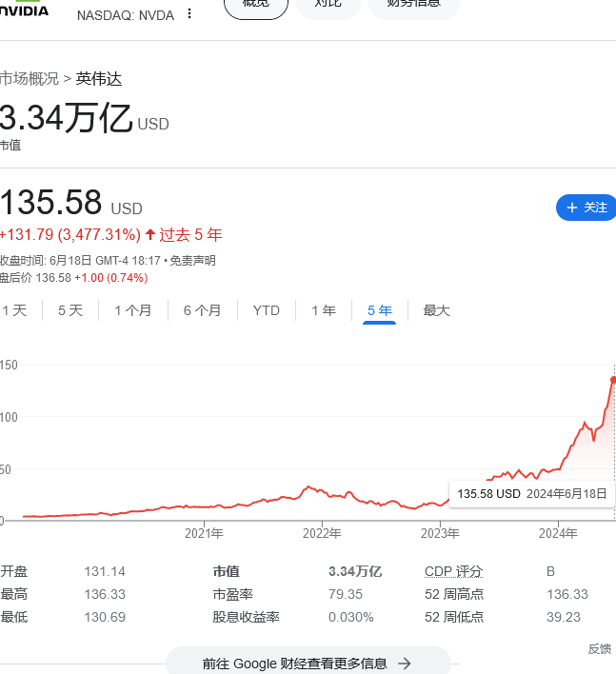The width and height of the screenshot is (616, 674).
Task: Click the 反馈 feedback link
Action: [x=599, y=648]
